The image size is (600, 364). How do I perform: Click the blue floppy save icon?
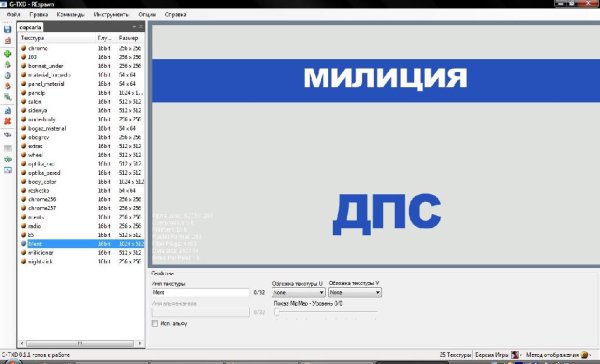pos(7,29)
